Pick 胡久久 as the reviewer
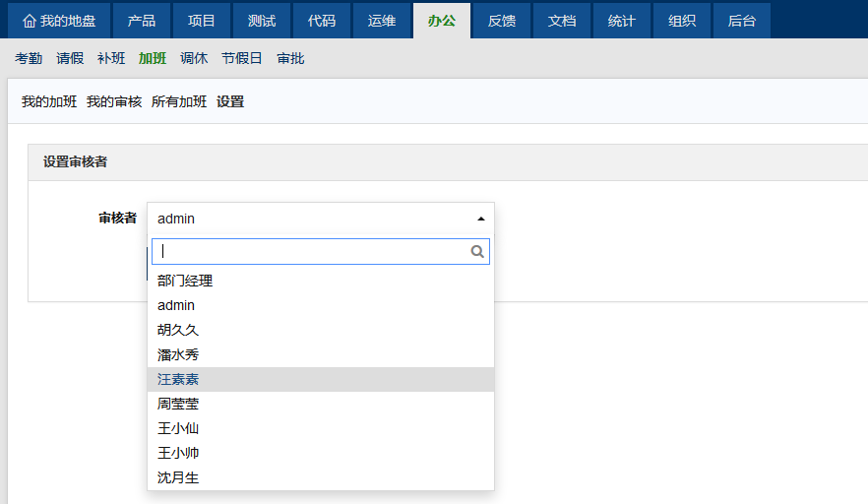868x504 pixels. tap(178, 330)
